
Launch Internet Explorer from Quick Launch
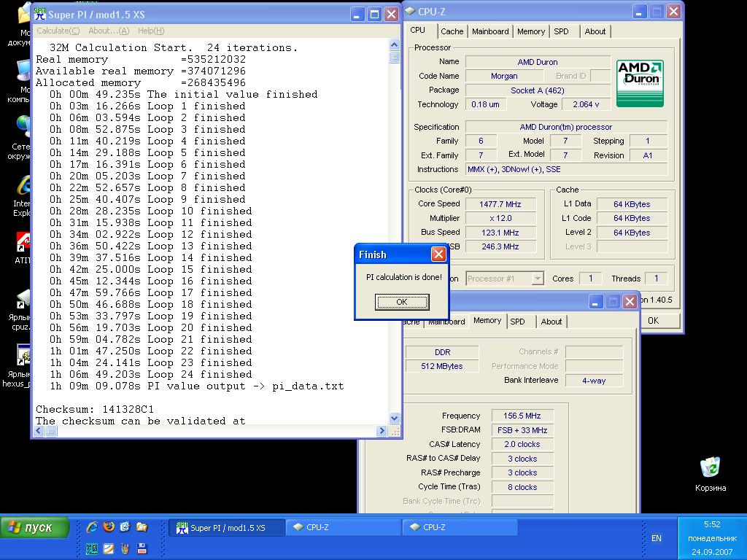(92, 526)
